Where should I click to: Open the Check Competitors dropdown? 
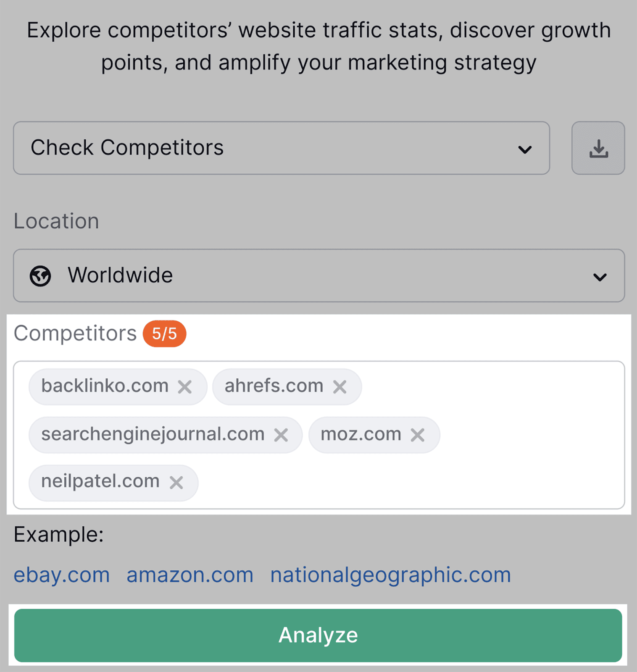pyautogui.click(x=282, y=148)
